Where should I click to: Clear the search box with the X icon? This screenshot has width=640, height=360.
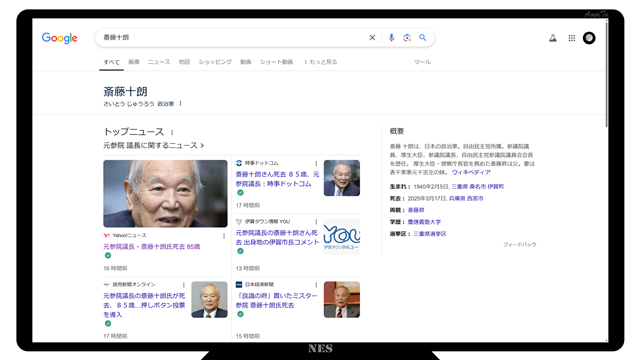(372, 38)
